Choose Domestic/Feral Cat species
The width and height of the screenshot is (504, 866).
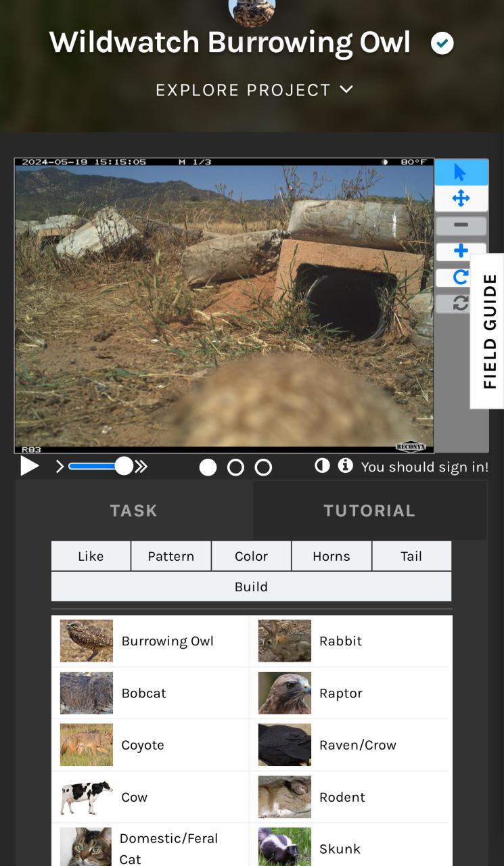click(151, 846)
